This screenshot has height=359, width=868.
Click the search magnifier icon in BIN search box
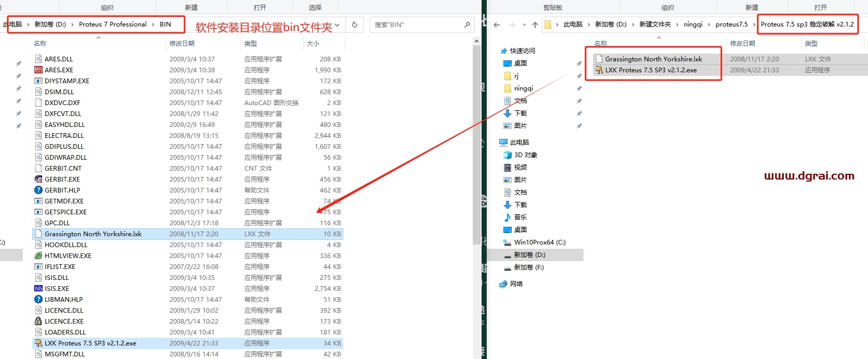point(467,24)
